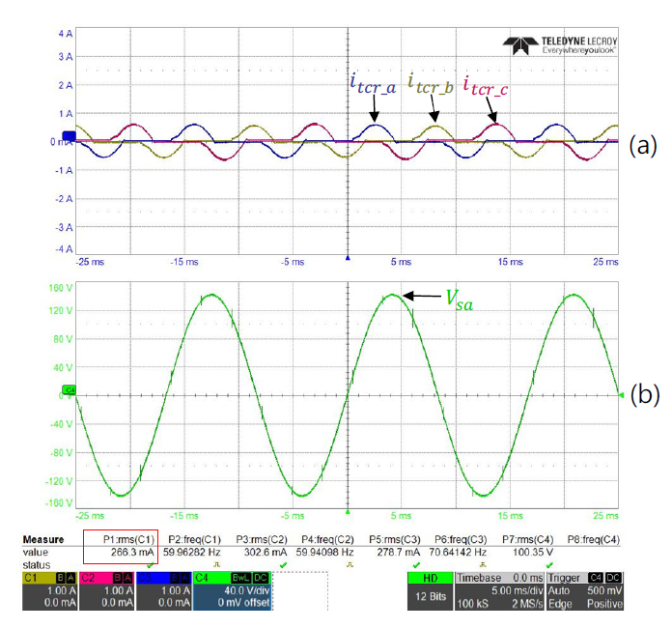Screen dimensions: 672x629
Task: Open the Timebase descriptor box
Action: (x=488, y=589)
